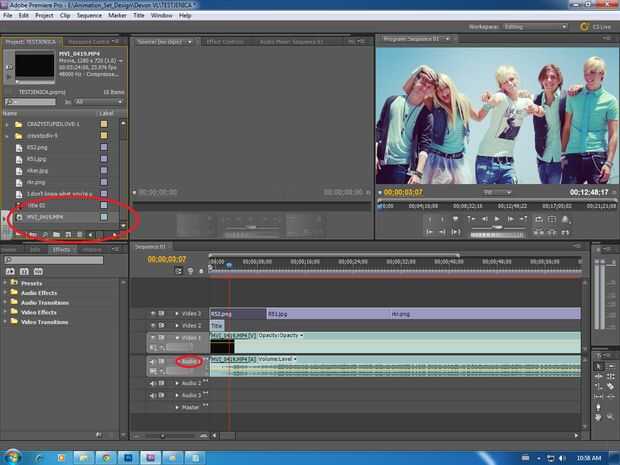This screenshot has width=620, height=465.
Task: Click Go to Previous Edit Point icon
Action: (x=471, y=219)
